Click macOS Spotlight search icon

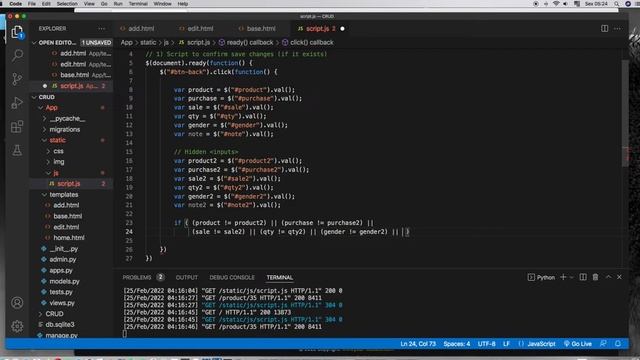(x=617, y=4)
